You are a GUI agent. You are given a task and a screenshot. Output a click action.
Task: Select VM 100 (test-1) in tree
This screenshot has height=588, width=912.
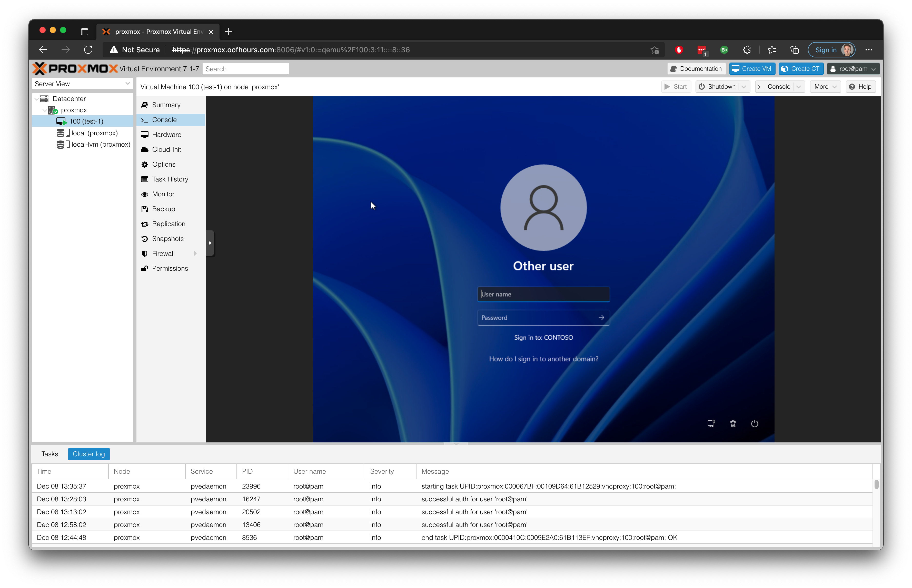tap(82, 121)
